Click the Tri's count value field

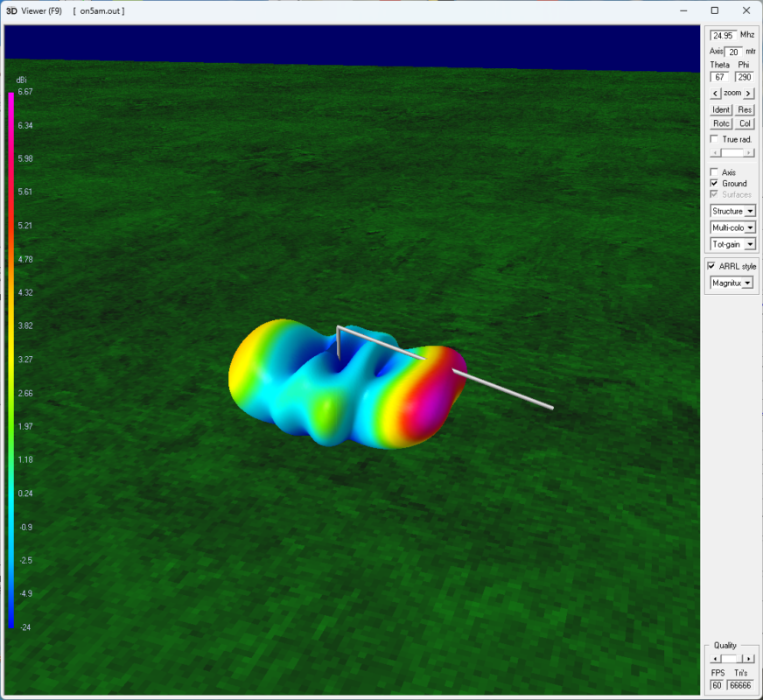[740, 685]
